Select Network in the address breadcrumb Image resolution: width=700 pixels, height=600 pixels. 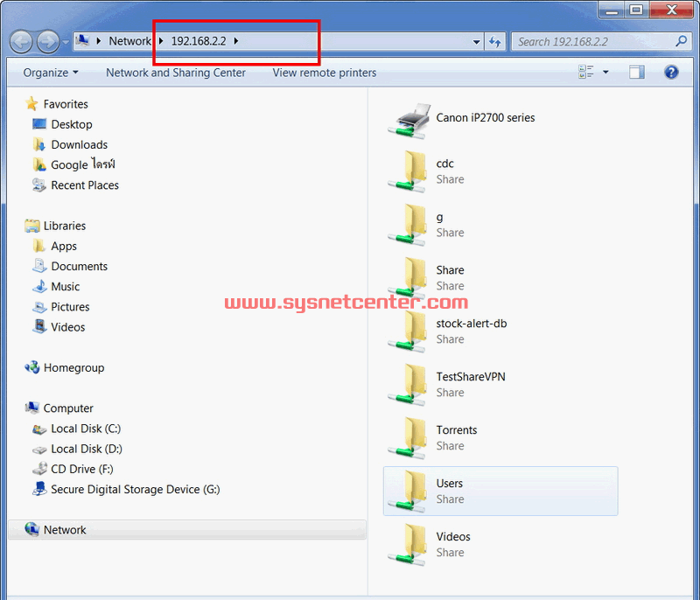(x=129, y=41)
